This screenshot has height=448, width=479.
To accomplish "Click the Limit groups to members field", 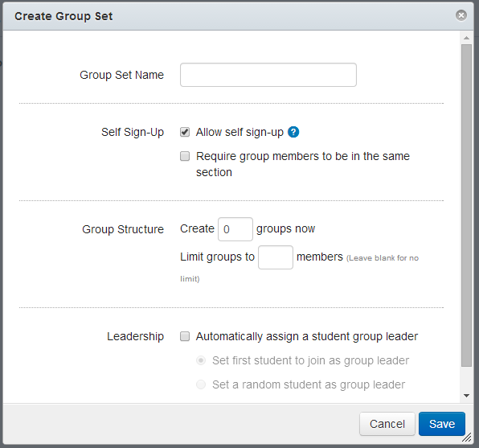I will click(x=276, y=257).
